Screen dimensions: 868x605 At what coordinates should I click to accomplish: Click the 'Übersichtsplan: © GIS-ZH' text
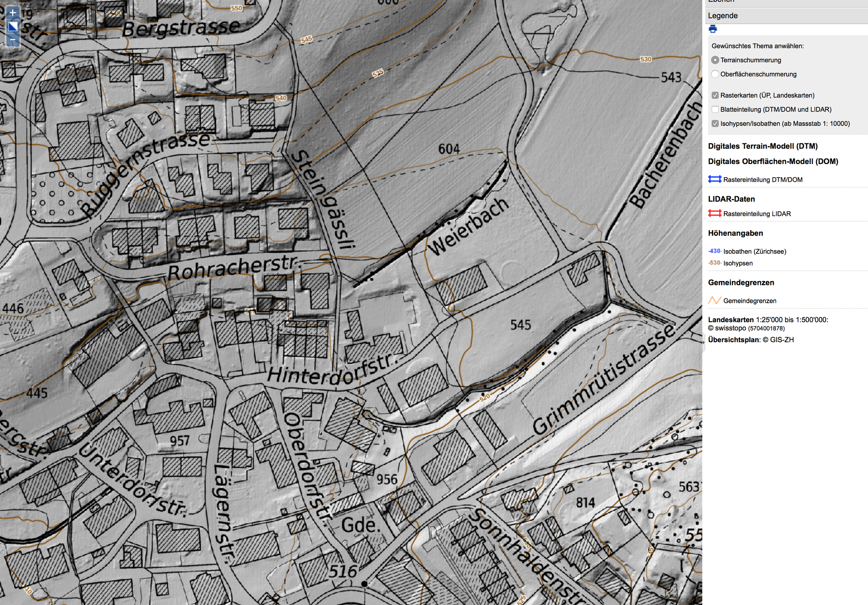click(x=751, y=340)
